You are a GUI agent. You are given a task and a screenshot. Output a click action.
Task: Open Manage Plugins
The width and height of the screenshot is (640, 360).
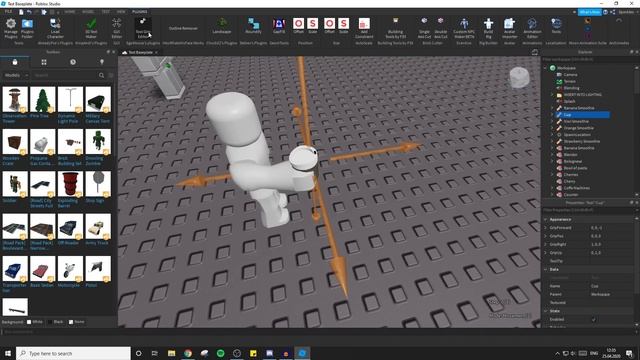pos(11,28)
